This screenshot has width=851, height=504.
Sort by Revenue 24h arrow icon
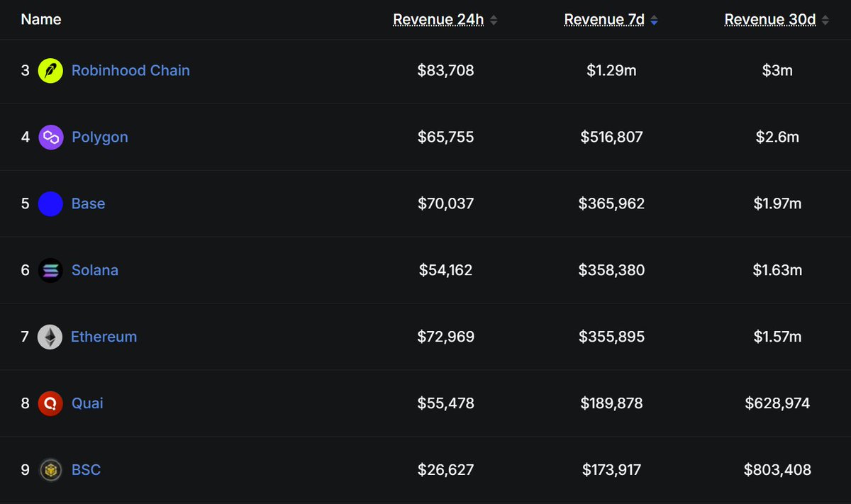pos(494,21)
